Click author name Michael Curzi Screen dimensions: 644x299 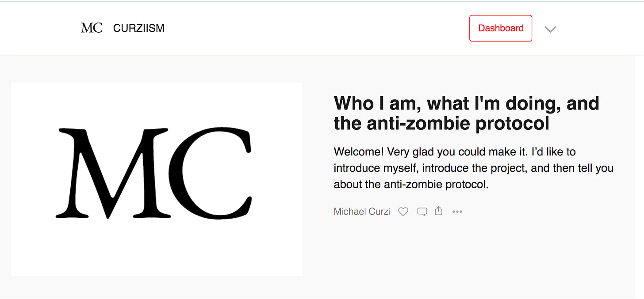pos(362,212)
